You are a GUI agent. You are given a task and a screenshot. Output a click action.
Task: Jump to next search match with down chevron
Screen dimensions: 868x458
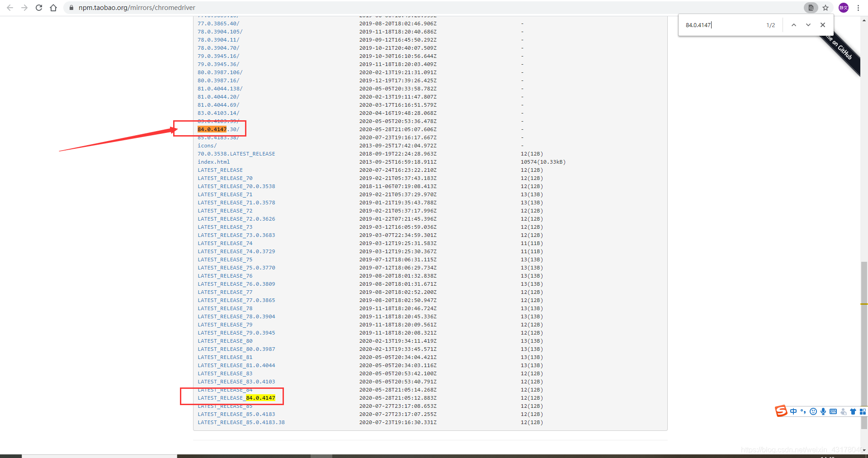point(808,25)
